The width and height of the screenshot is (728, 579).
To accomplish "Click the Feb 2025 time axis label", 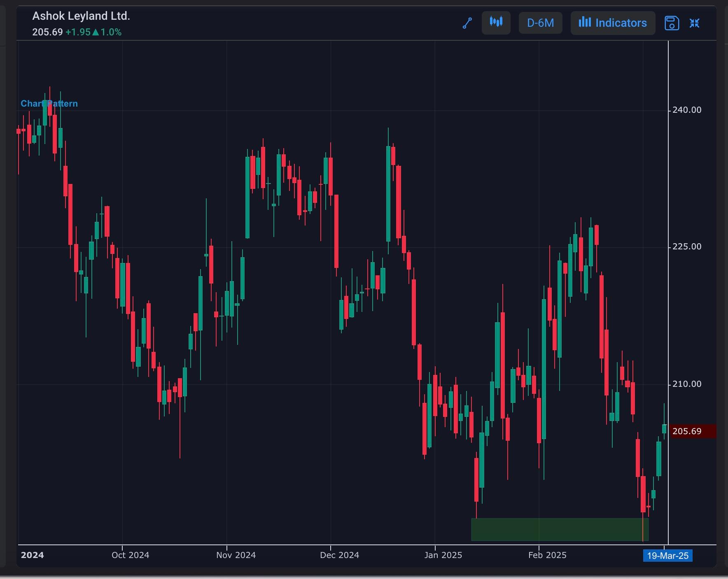I will point(547,555).
